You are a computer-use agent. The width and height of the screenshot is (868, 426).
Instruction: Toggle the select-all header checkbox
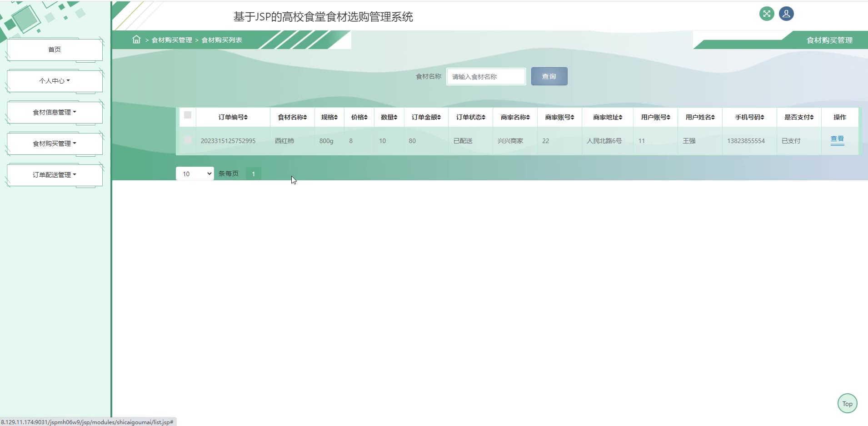coord(188,115)
